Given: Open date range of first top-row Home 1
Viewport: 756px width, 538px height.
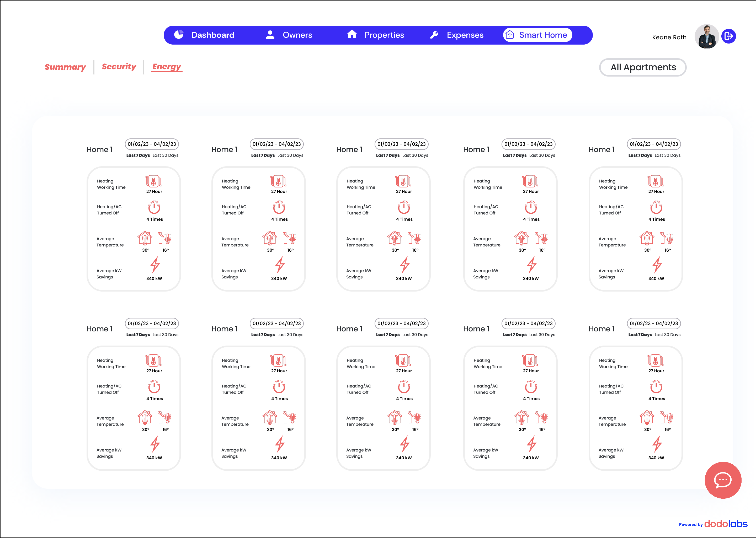Looking at the screenshot, I should pyautogui.click(x=152, y=144).
